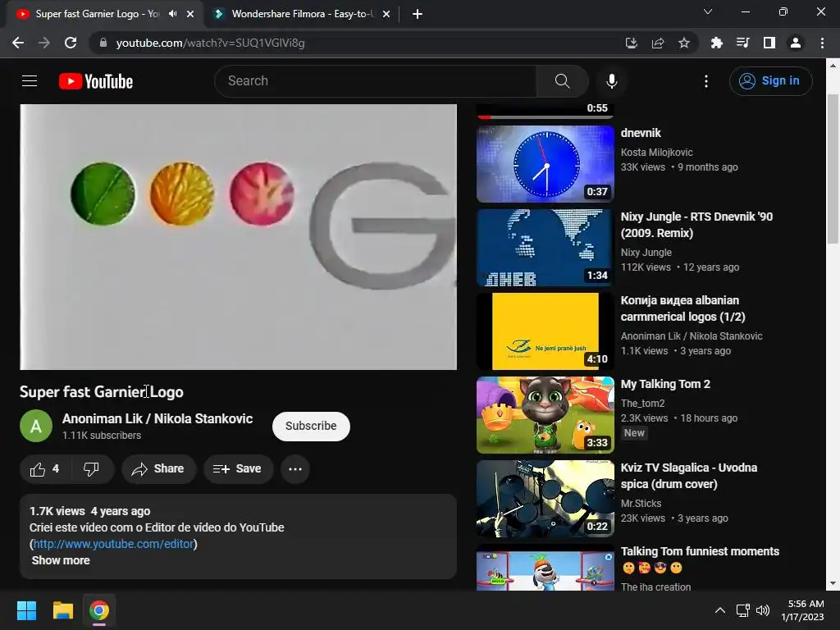This screenshot has height=630, width=840.
Task: Click Nixy Jungle - RTS Dnevnik '90 title
Action: 696,225
